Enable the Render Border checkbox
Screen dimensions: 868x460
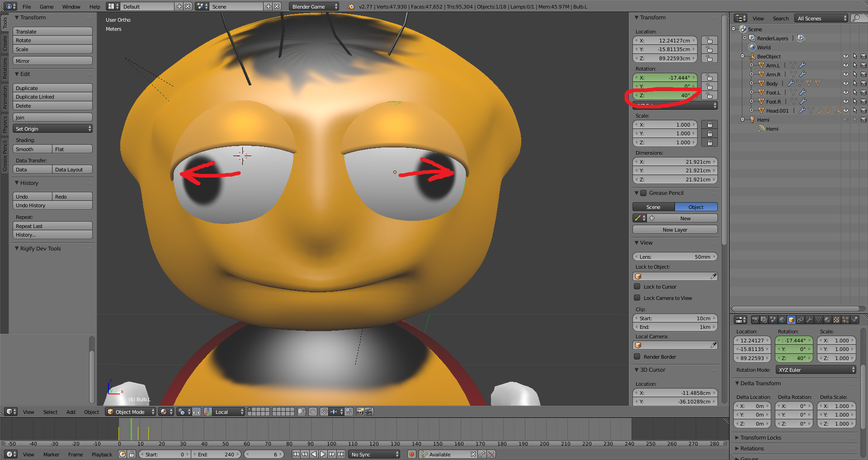(x=637, y=356)
